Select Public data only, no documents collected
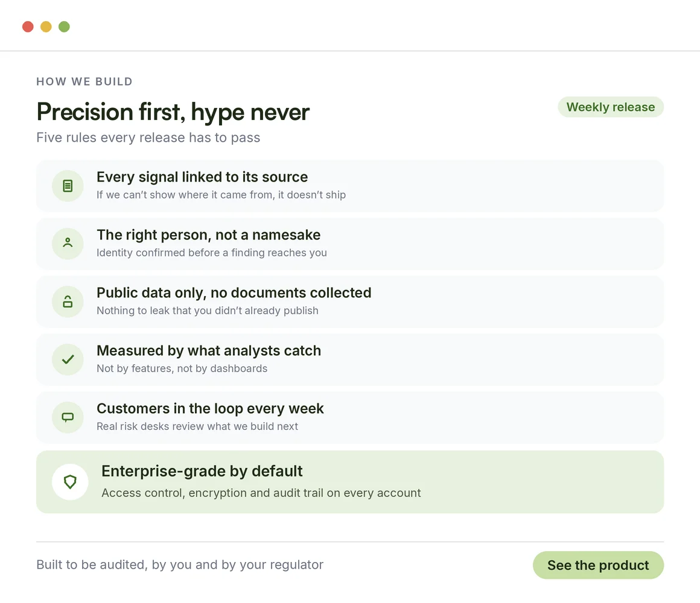 click(349, 301)
